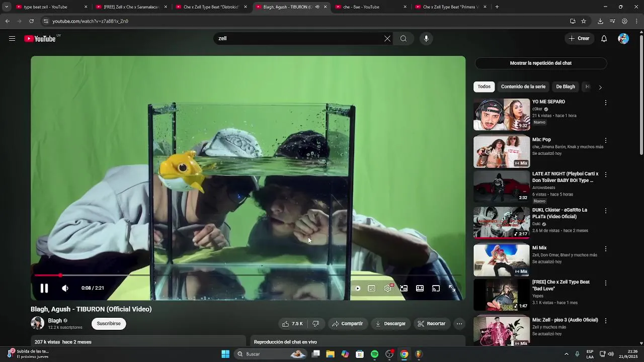Click Mostrar la repetición del chat

[x=541, y=63]
